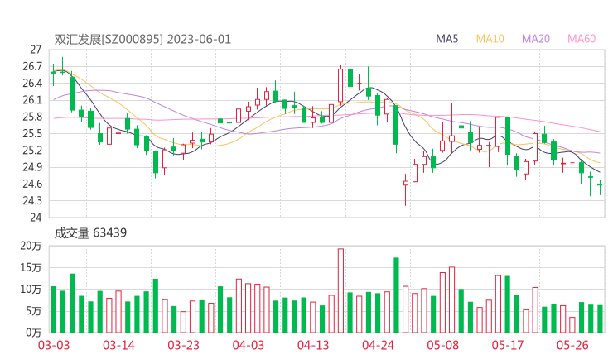Screen dimensions: 613x364
Task: Click the MA60 legend label
Action: point(582,39)
